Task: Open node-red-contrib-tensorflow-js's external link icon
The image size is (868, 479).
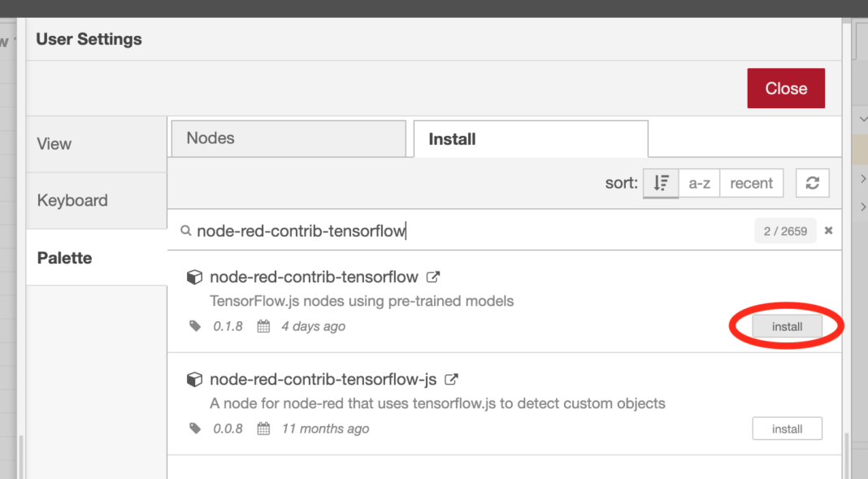Action: [452, 379]
